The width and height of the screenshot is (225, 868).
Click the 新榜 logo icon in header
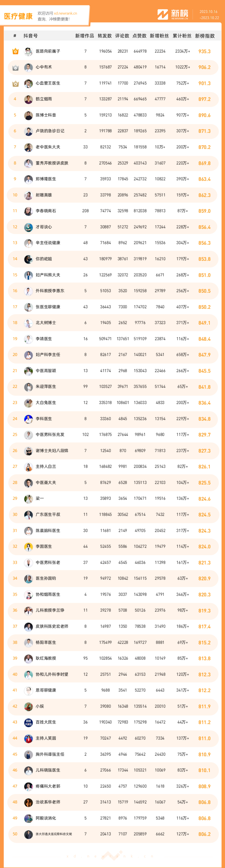(163, 14)
